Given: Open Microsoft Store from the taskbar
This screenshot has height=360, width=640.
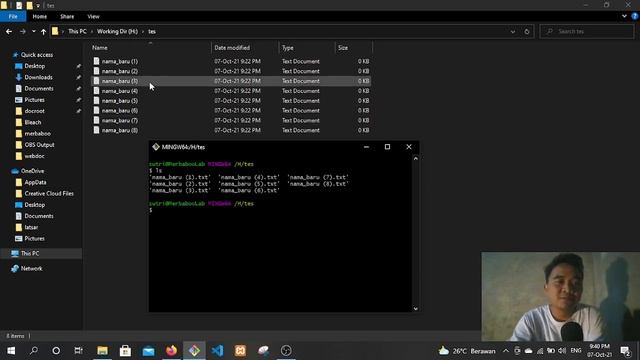Looking at the screenshot, I should tap(125, 351).
